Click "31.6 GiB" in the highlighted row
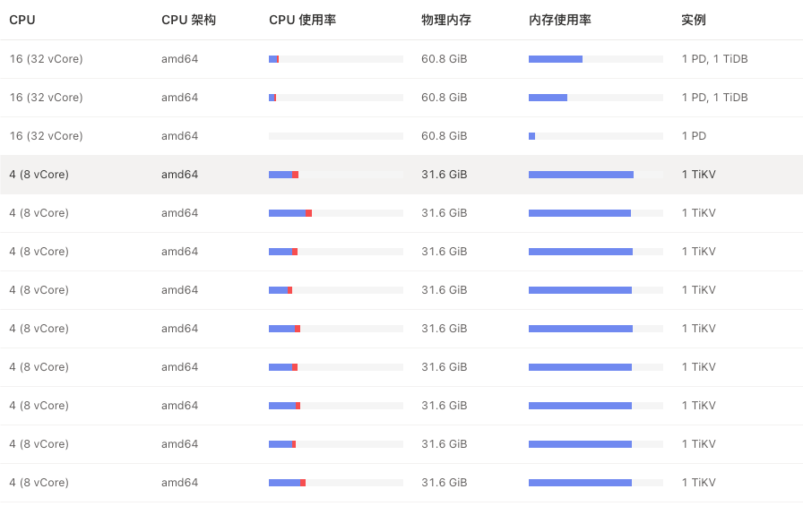The height and width of the screenshot is (532, 803). coord(444,175)
